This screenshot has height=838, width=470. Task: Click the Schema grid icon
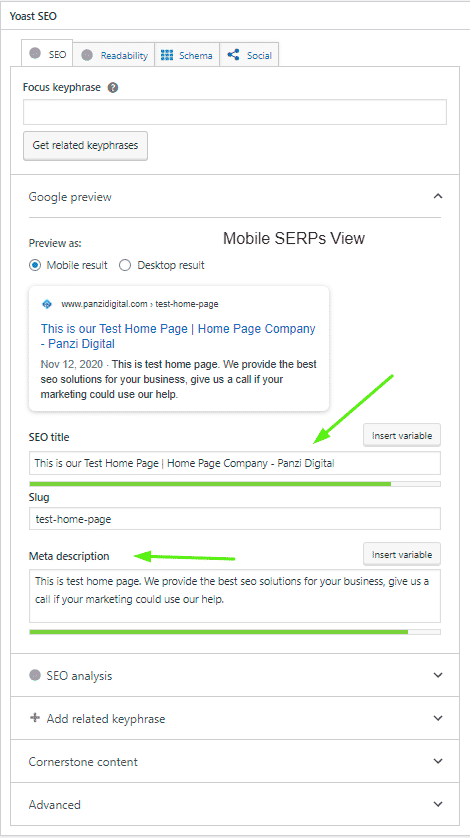pyautogui.click(x=167, y=55)
